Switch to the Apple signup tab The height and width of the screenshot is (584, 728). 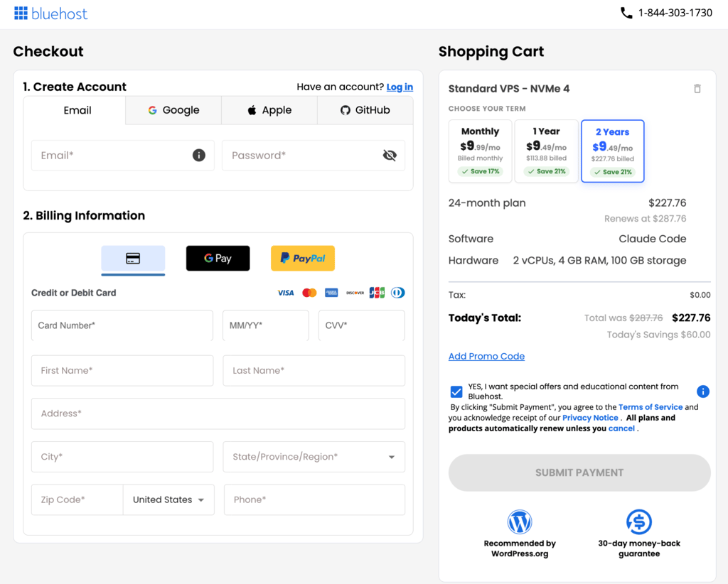[269, 110]
